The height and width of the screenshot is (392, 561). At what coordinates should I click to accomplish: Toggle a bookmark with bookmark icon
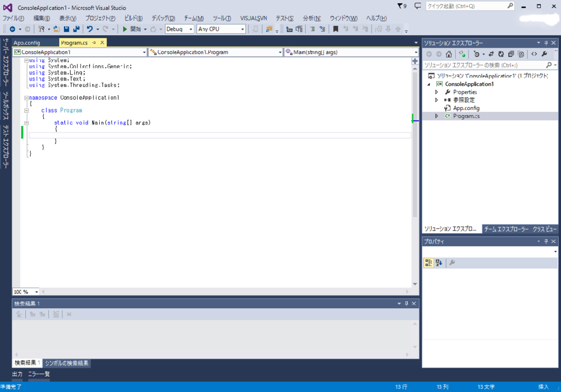click(x=336, y=29)
